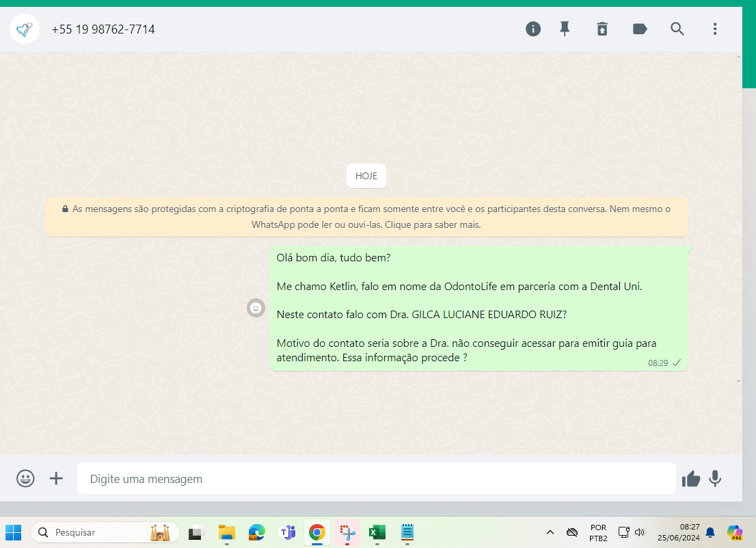Click the archive/delete chat icon

pos(602,29)
